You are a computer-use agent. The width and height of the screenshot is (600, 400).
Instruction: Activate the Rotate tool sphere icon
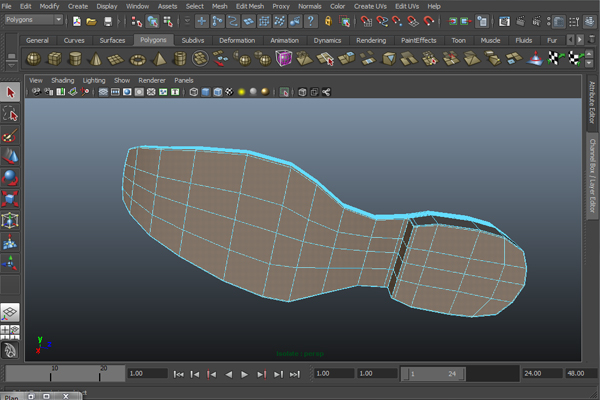10,178
